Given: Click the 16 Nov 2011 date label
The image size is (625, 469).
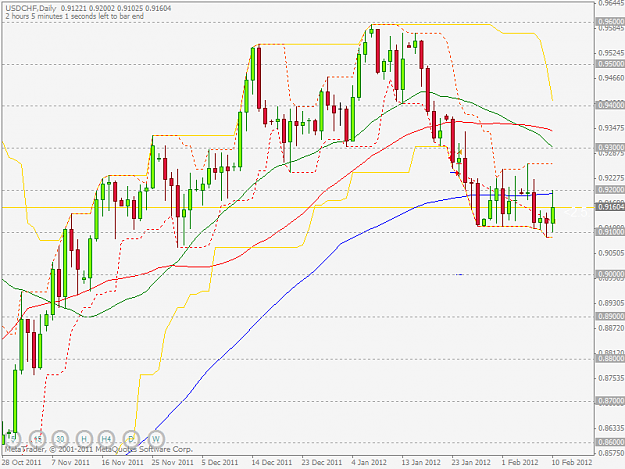Looking at the screenshot, I should 122,462.
